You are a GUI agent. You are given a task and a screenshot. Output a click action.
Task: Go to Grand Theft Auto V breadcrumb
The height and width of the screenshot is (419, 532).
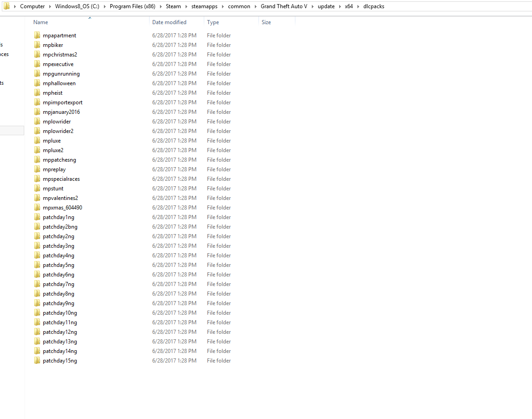click(x=284, y=6)
